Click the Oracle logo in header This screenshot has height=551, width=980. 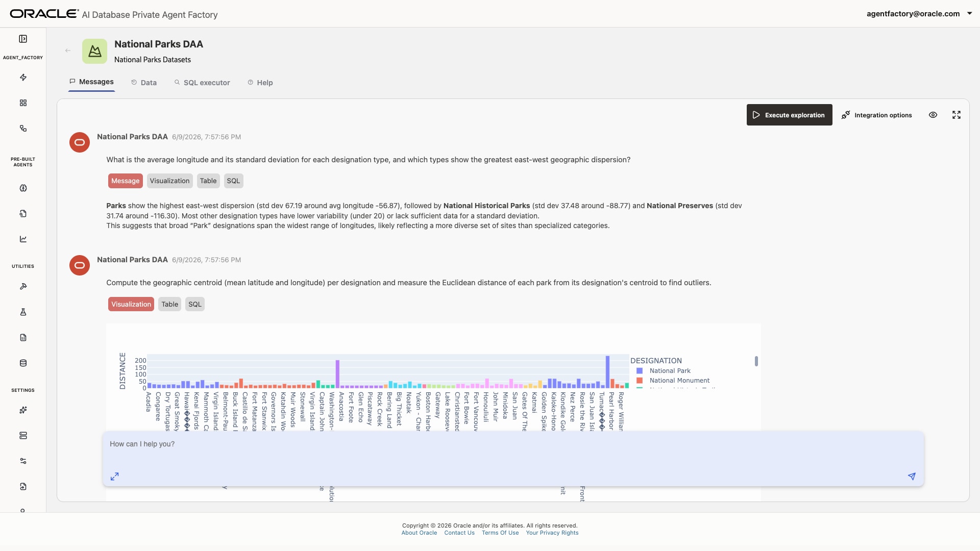[44, 14]
